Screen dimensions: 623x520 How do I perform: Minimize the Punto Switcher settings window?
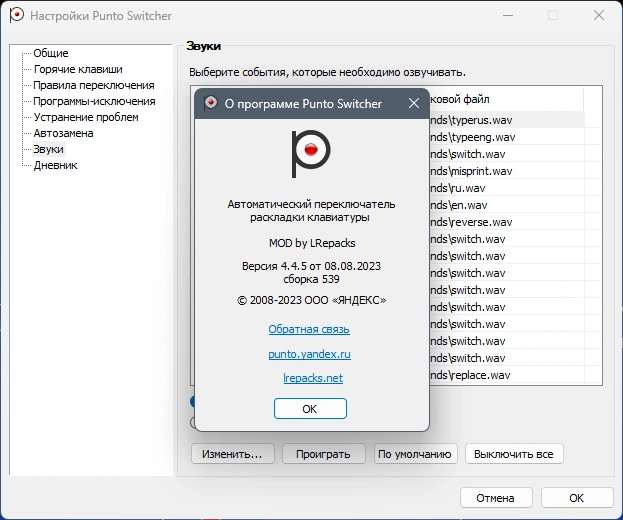pos(508,15)
